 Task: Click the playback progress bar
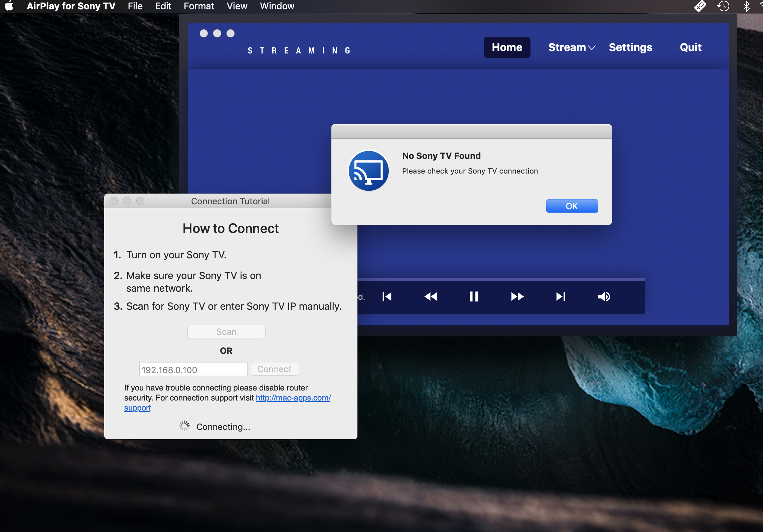click(x=501, y=279)
